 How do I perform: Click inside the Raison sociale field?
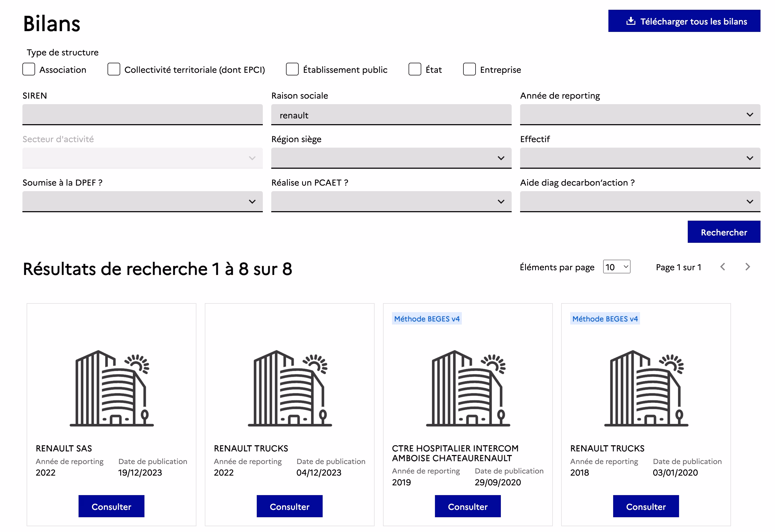pyautogui.click(x=391, y=115)
